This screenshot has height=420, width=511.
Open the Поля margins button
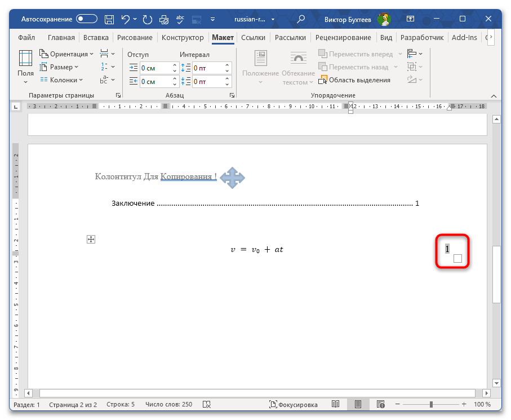point(25,67)
